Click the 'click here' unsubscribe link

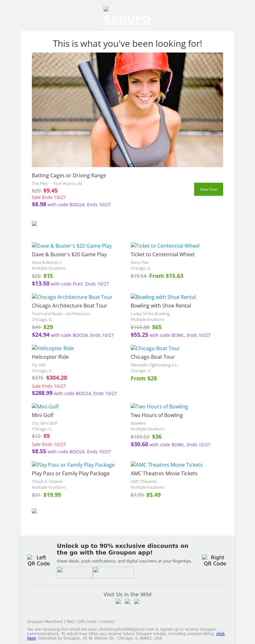[220, 633]
